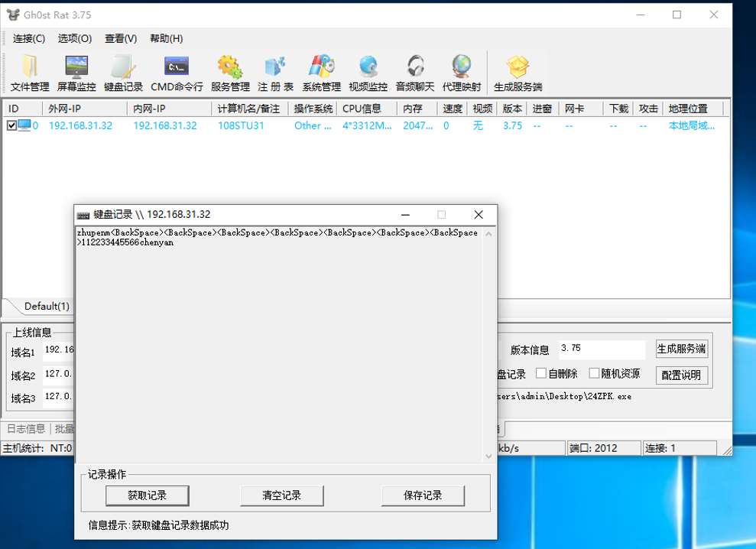
Task: Open 系统管理 system manager
Action: coord(322,73)
